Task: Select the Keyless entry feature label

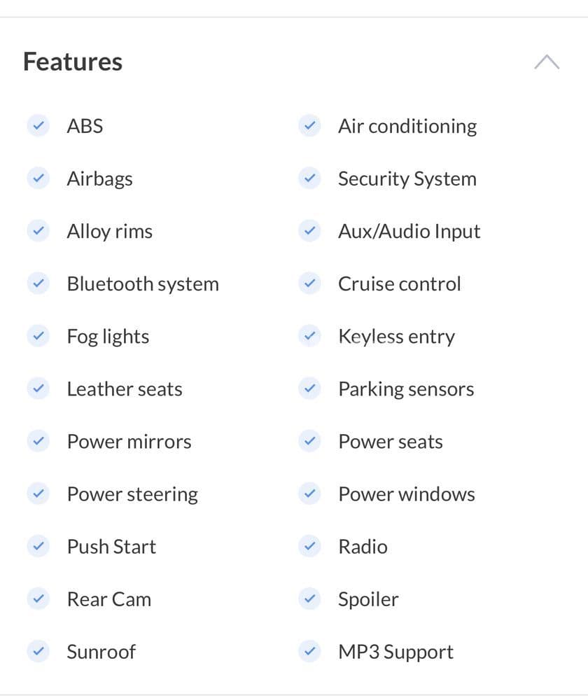Action: (x=396, y=336)
